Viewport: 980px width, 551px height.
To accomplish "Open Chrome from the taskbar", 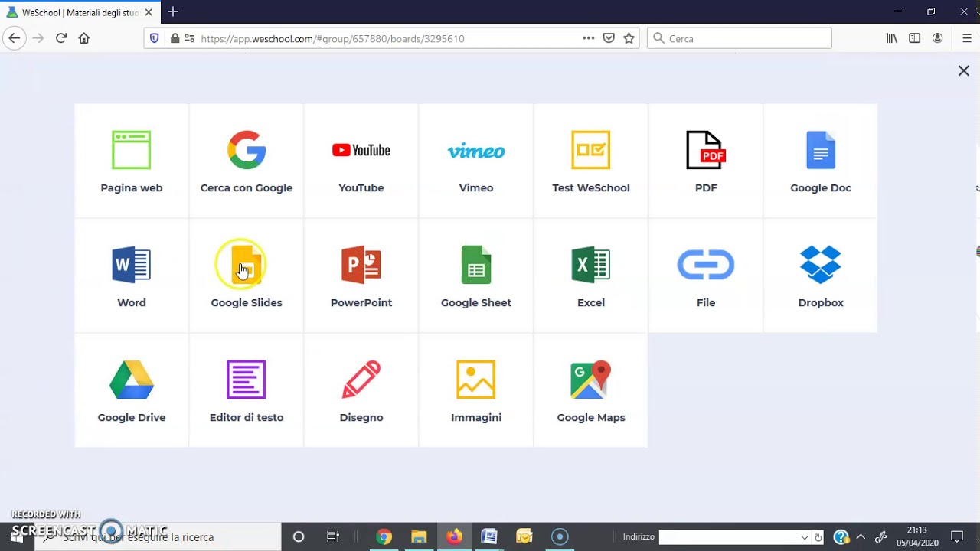I will coord(384,536).
